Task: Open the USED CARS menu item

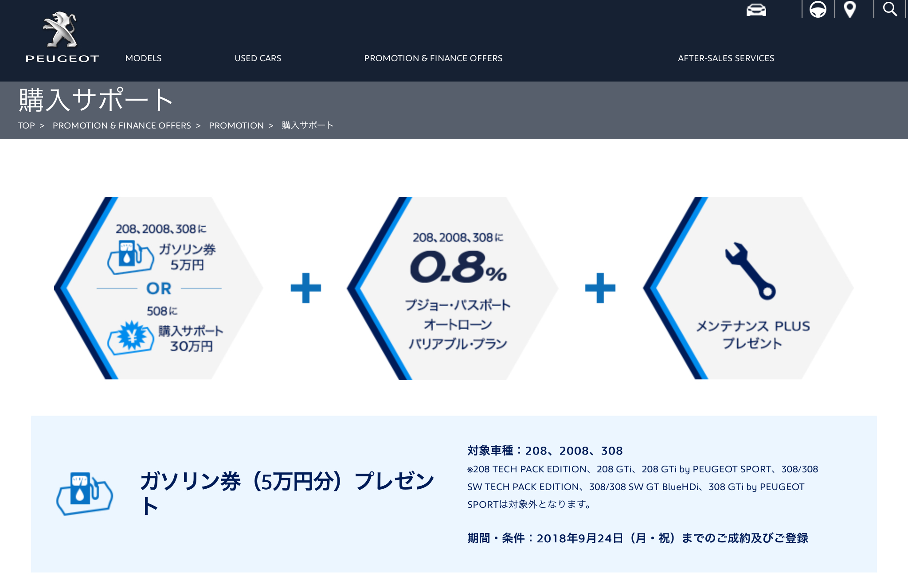Action: [258, 58]
